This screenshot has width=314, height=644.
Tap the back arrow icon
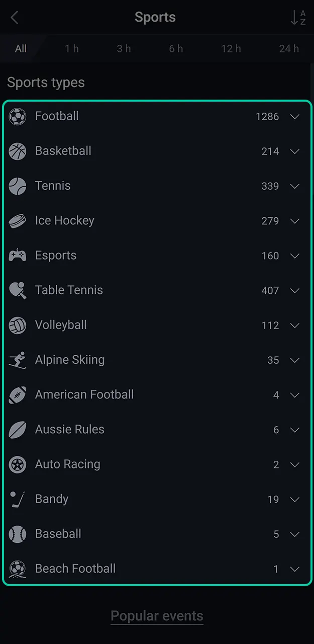[x=15, y=18]
